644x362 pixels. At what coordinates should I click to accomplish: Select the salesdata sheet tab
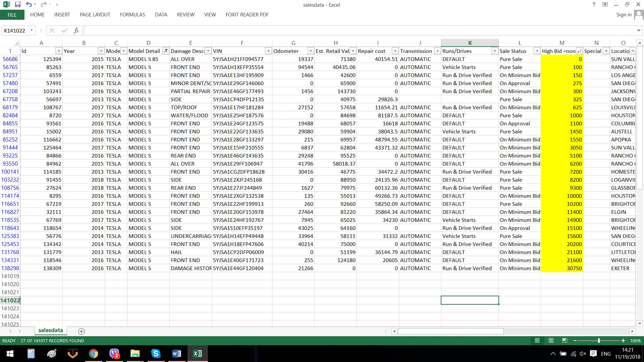click(x=51, y=330)
